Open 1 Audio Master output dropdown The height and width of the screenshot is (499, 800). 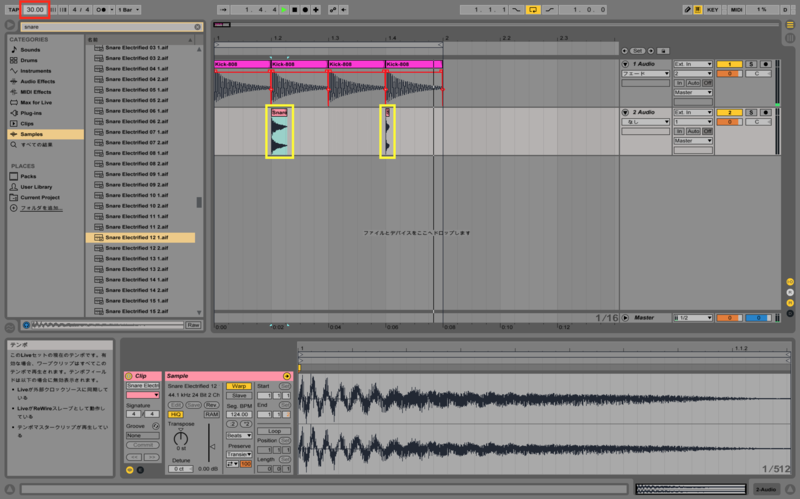click(692, 92)
